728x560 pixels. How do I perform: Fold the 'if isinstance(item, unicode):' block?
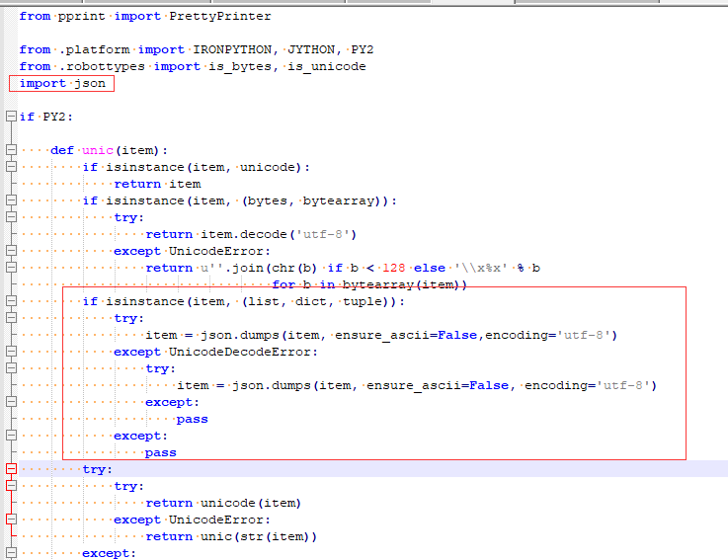(x=11, y=167)
